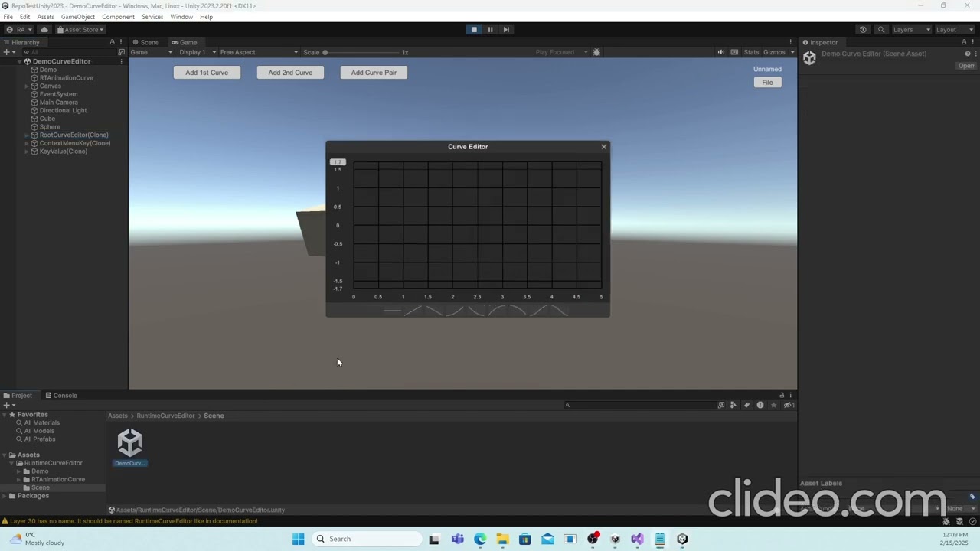
Task: Select the linear curve preset in Curve Editor
Action: [413, 310]
